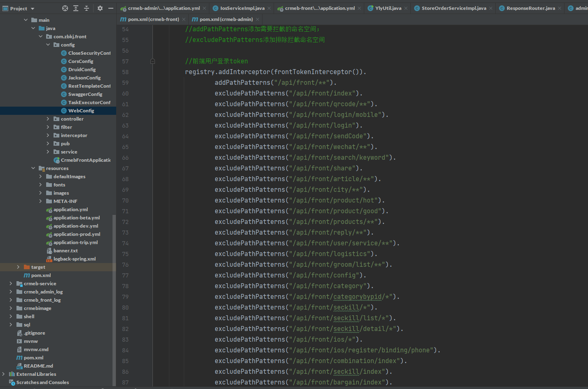
Task: Close pom.xml (crmeb-admin) tab
Action: pyautogui.click(x=258, y=19)
